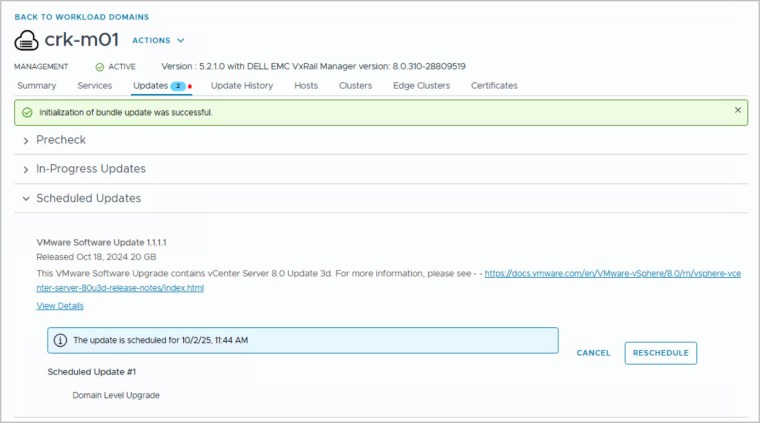Screen dimensions: 760x423
Task: Click Back to Workload Domains link
Action: [x=81, y=17]
